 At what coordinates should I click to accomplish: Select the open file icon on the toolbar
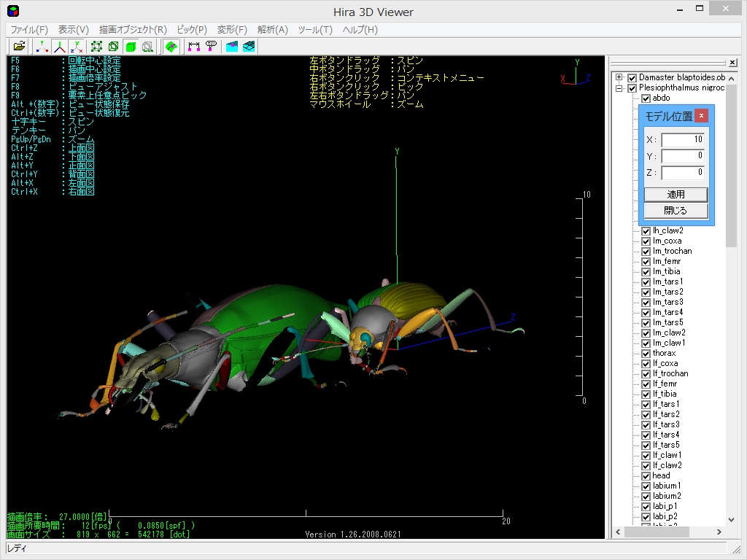pos(19,46)
